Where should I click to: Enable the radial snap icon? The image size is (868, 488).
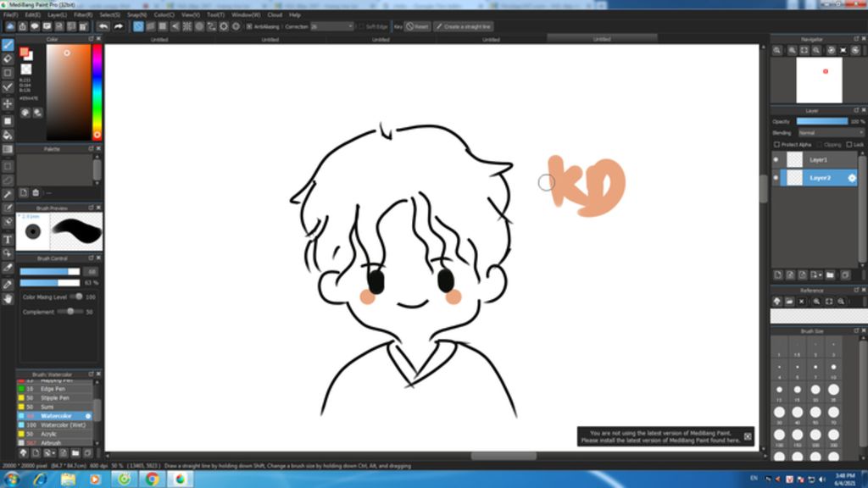(x=187, y=26)
